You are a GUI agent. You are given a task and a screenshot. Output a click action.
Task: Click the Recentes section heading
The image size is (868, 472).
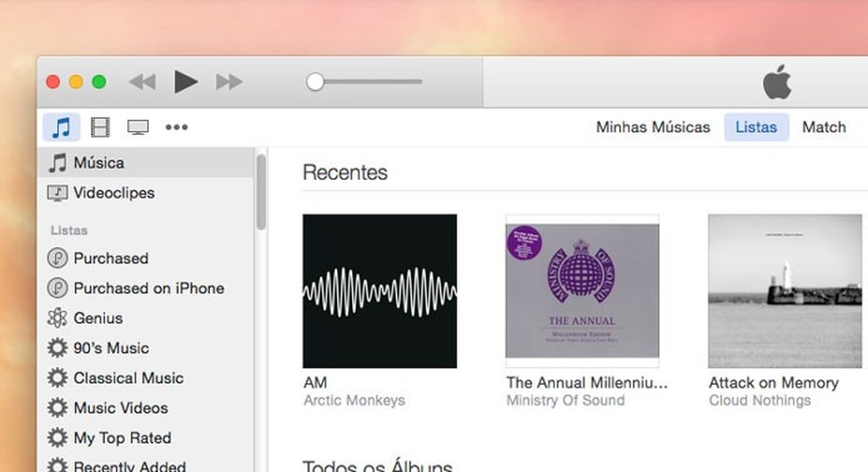[345, 173]
